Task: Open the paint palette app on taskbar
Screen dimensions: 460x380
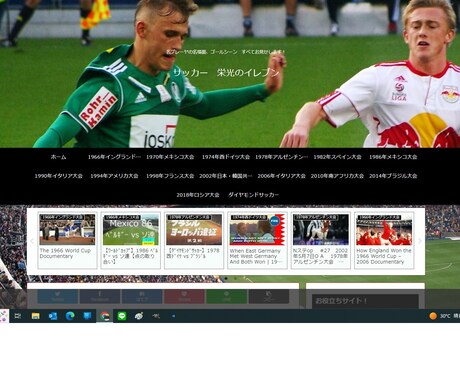Action: click(139, 316)
